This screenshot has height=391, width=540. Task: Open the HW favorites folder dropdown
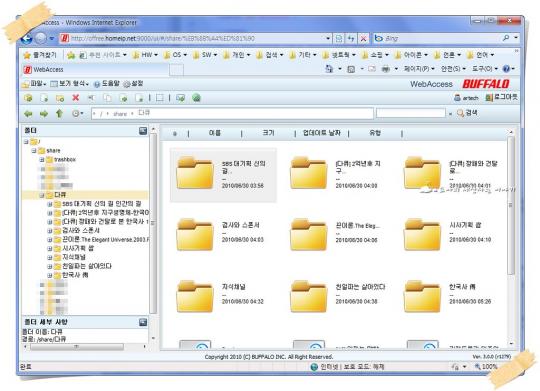coord(145,55)
